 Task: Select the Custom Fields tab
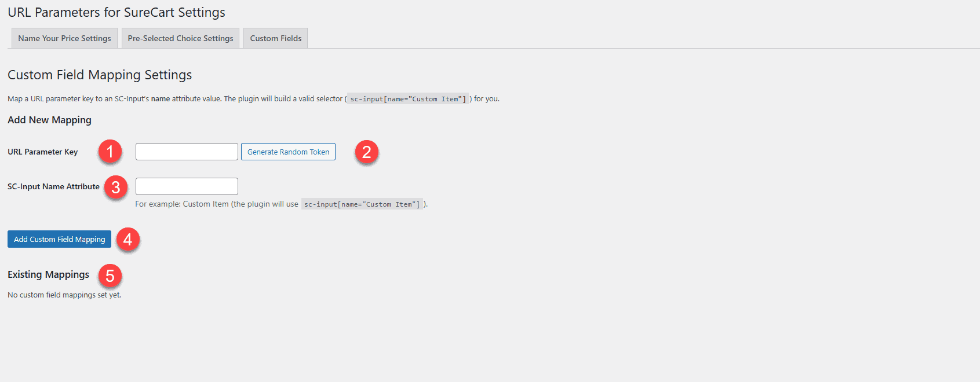(x=276, y=38)
